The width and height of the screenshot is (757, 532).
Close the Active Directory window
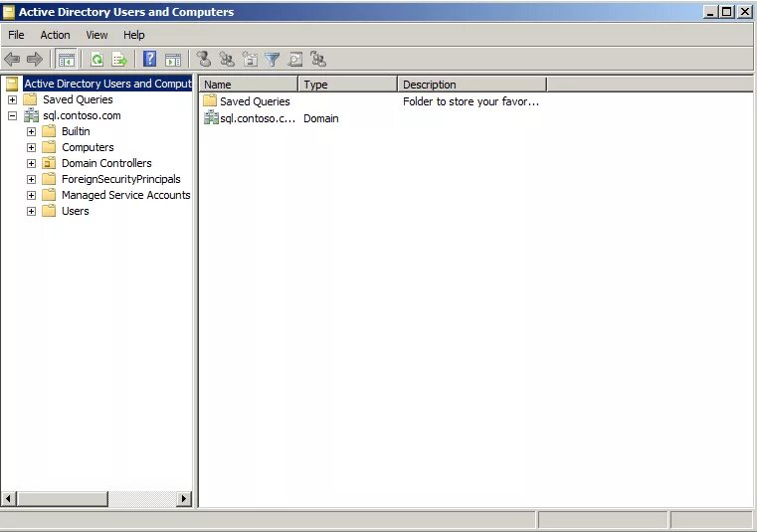click(745, 12)
